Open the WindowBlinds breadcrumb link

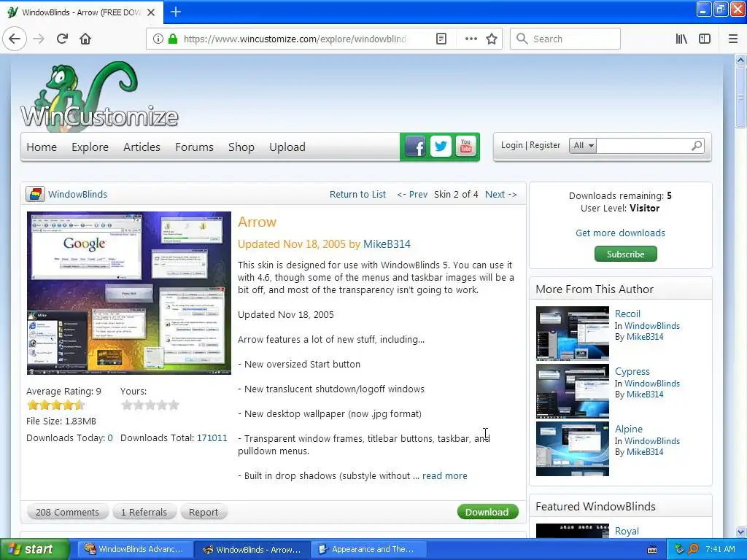77,194
